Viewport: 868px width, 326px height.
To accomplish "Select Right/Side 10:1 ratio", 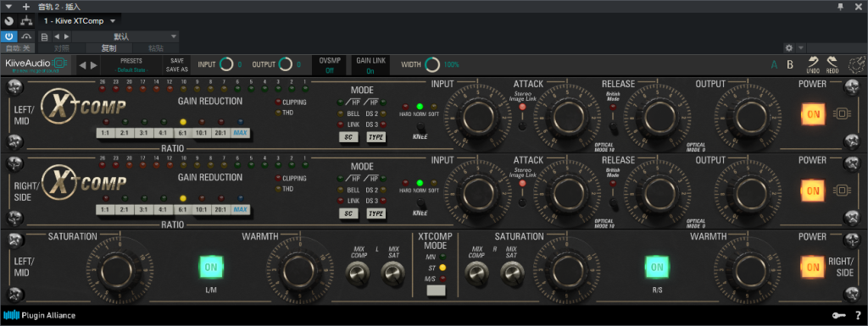I will (202, 209).
